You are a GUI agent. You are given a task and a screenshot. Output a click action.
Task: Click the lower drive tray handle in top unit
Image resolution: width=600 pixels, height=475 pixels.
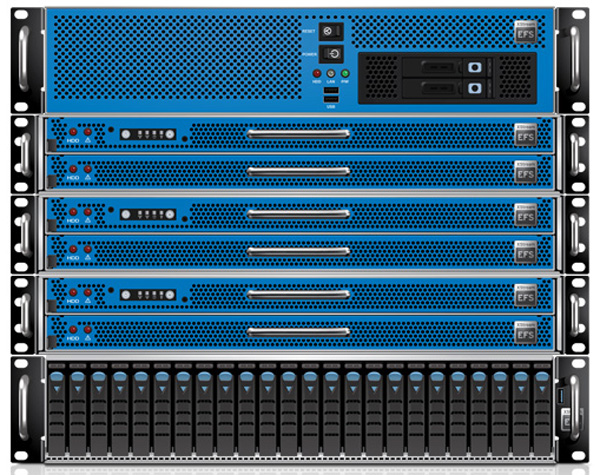(x=439, y=88)
